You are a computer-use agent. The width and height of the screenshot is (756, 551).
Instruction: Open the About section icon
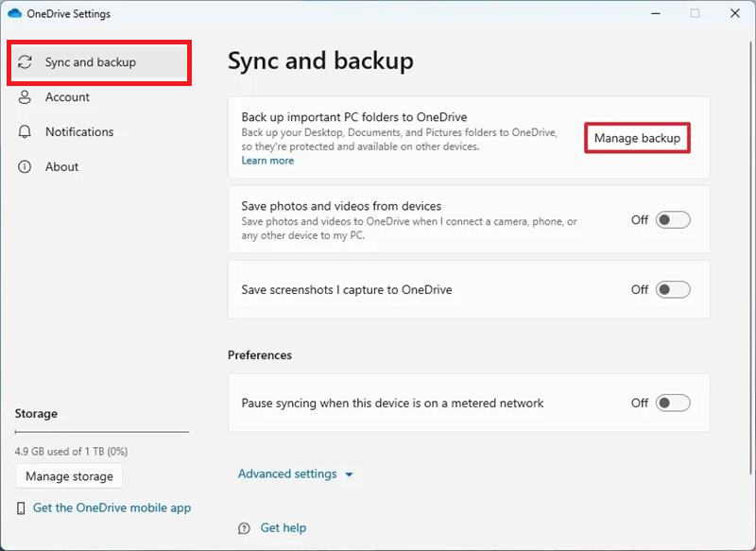[25, 166]
